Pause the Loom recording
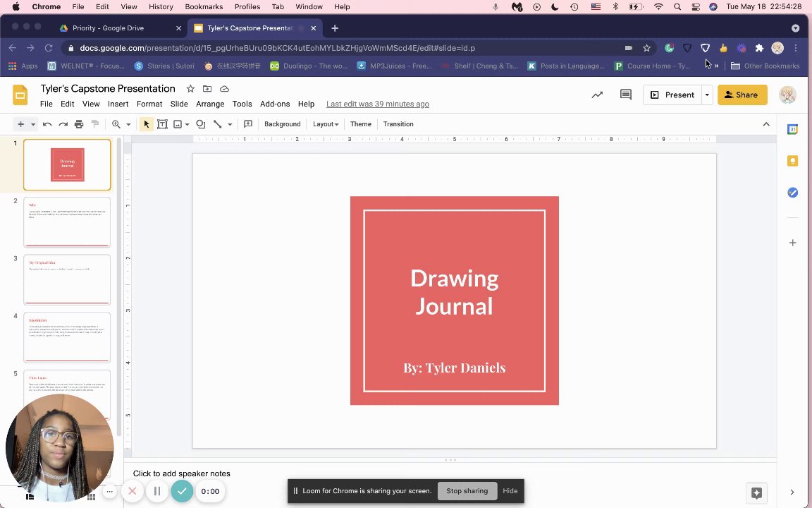This screenshot has width=812, height=508. [x=157, y=491]
